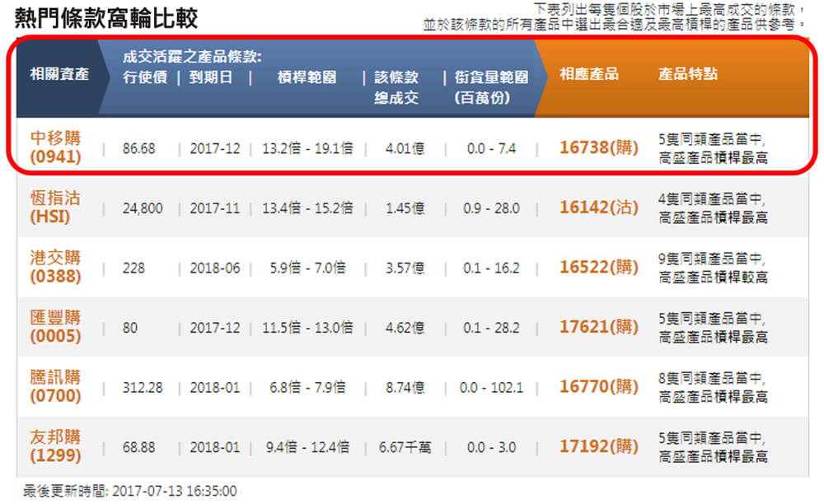Click expiry 2018-01 in the 友邦購 row

pos(215,448)
